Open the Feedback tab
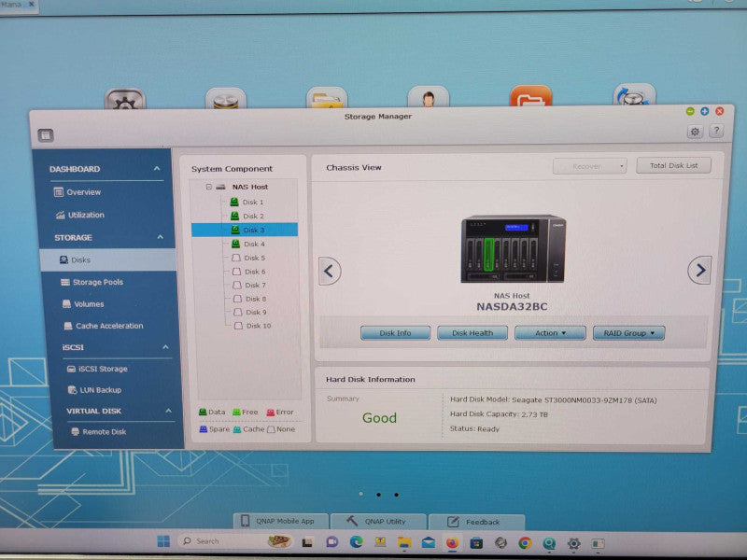747x560 pixels. (477, 522)
